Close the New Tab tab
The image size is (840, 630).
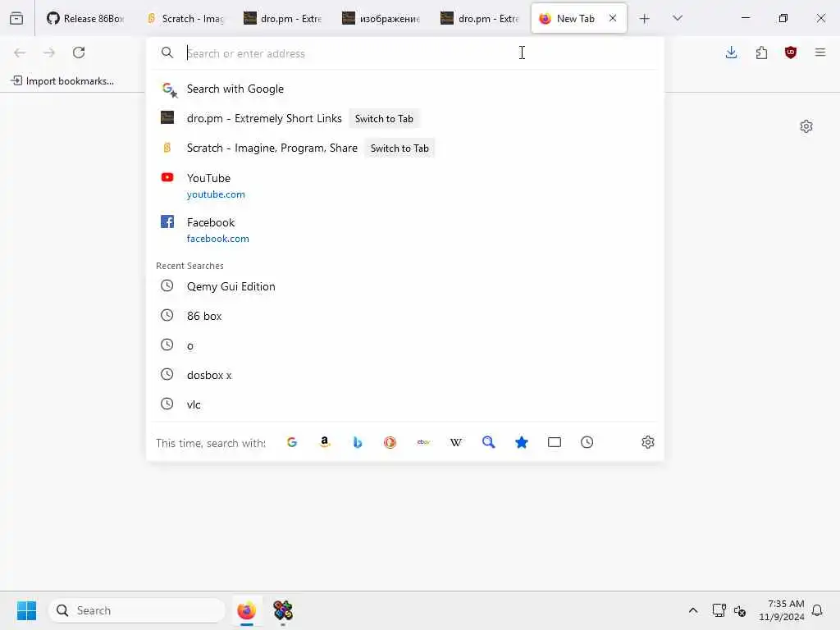(613, 18)
